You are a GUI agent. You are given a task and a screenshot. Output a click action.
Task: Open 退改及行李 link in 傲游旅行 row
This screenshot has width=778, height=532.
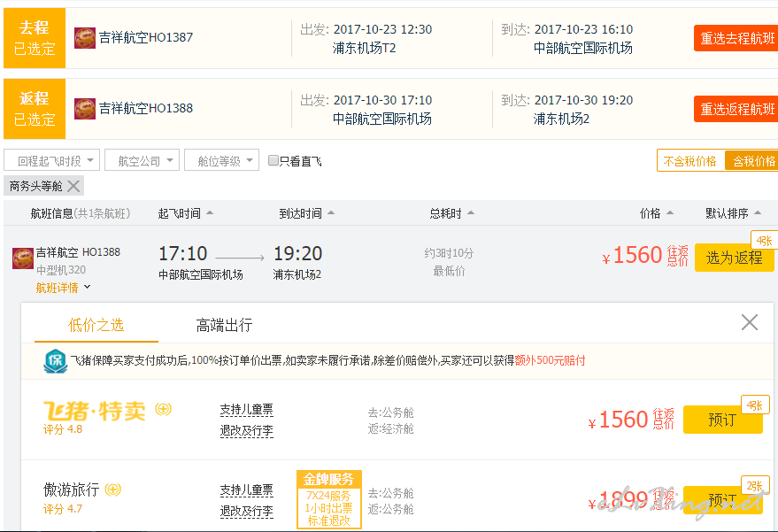pyautogui.click(x=247, y=511)
